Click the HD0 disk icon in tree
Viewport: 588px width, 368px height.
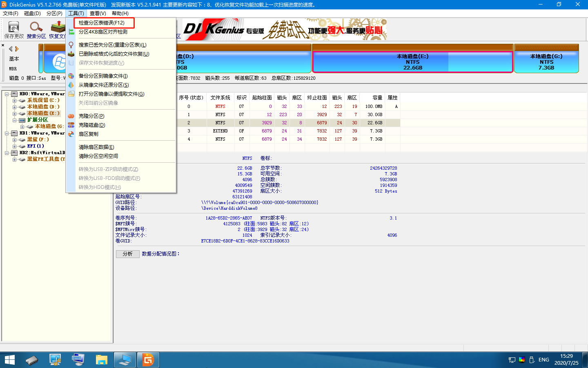click(14, 94)
